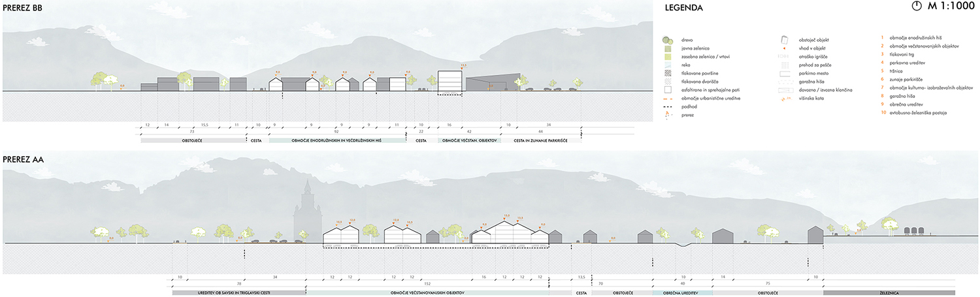Click the prehod za pešce symbol

(786, 66)
